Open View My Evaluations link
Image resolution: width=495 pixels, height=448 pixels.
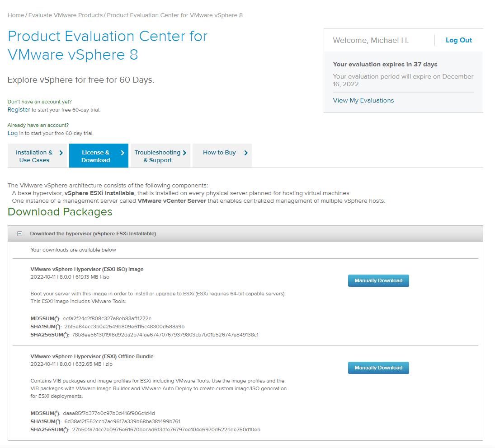click(363, 100)
